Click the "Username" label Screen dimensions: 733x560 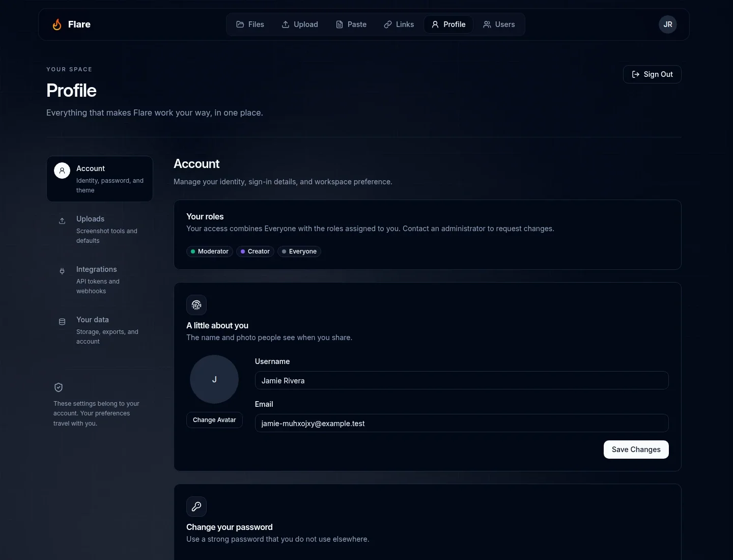pos(272,361)
